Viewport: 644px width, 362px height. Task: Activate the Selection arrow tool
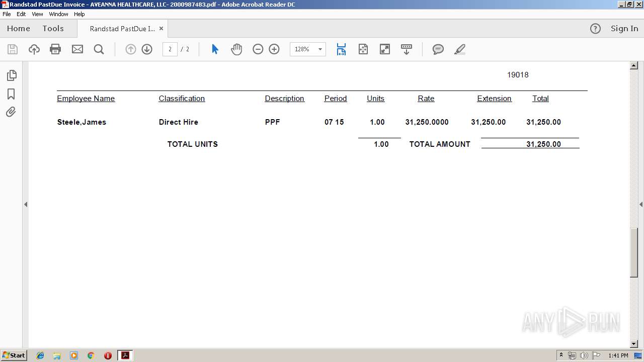click(x=215, y=49)
